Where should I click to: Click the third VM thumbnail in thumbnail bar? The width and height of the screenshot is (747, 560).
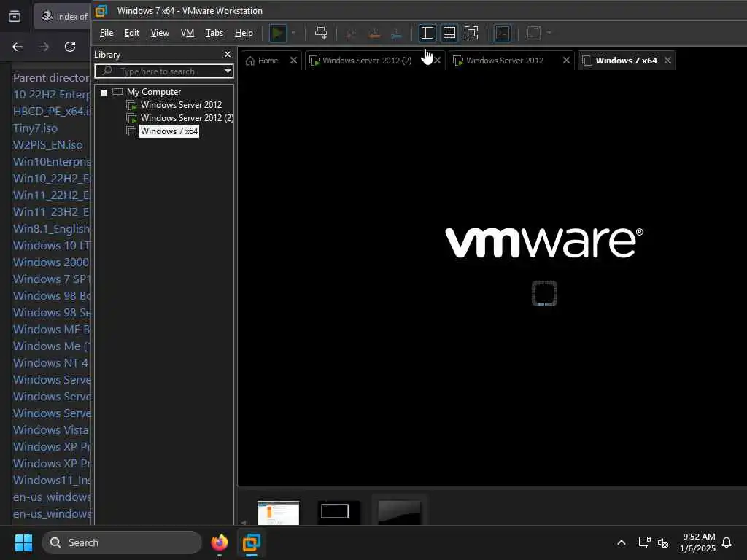[x=399, y=513]
